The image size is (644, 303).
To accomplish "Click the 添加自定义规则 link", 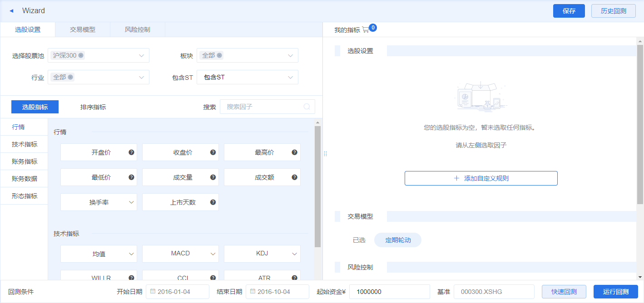I will (x=481, y=178).
